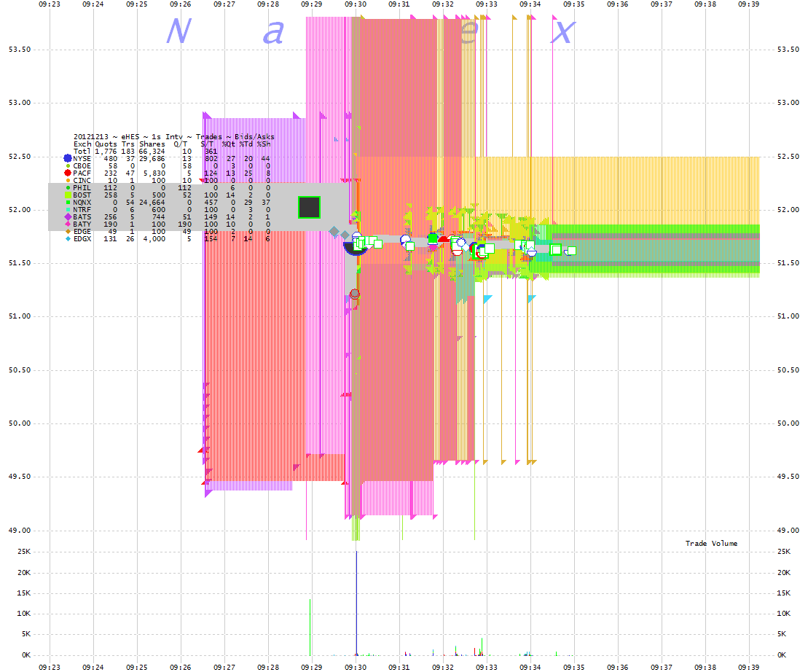This screenshot has width=808, height=672.
Task: Click the total quotes value 1,776
Action: point(106,152)
